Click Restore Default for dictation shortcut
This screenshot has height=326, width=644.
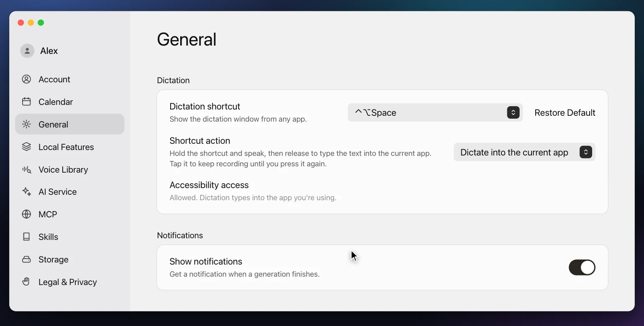tap(565, 113)
